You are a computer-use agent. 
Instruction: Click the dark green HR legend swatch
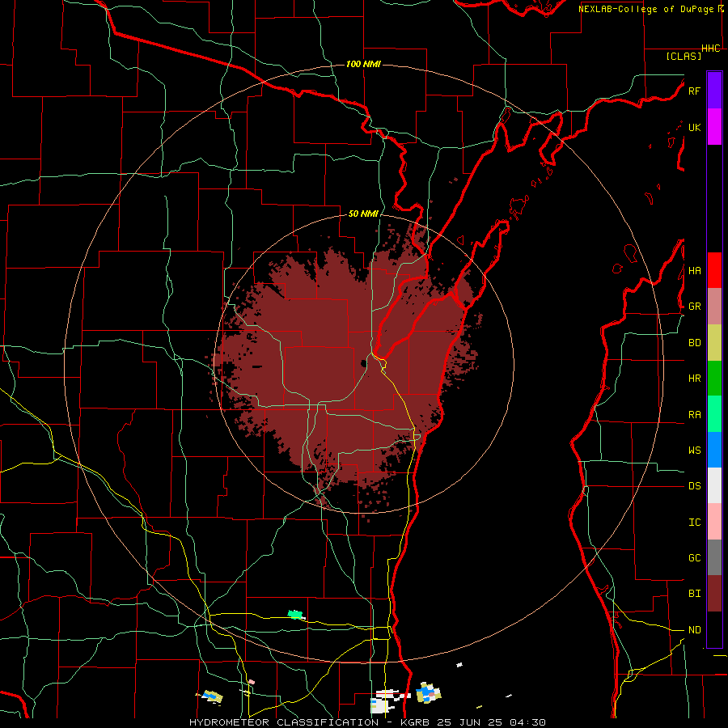point(714,379)
